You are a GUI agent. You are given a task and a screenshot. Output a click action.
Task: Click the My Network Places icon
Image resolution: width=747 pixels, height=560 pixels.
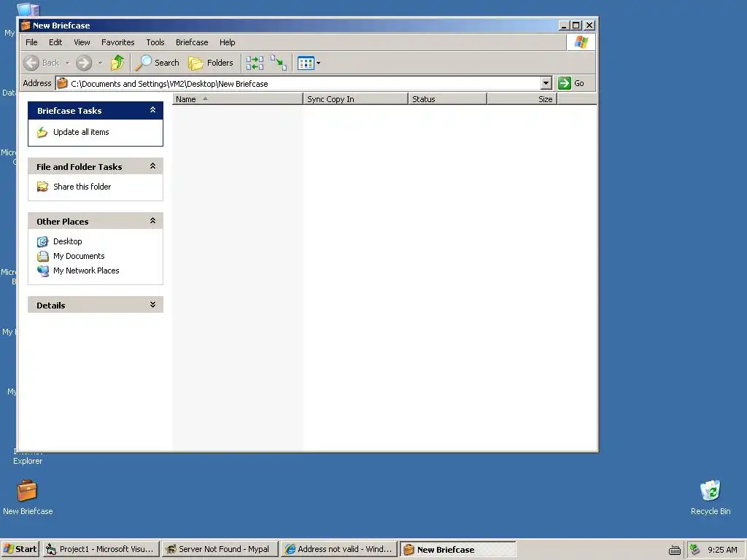click(42, 271)
